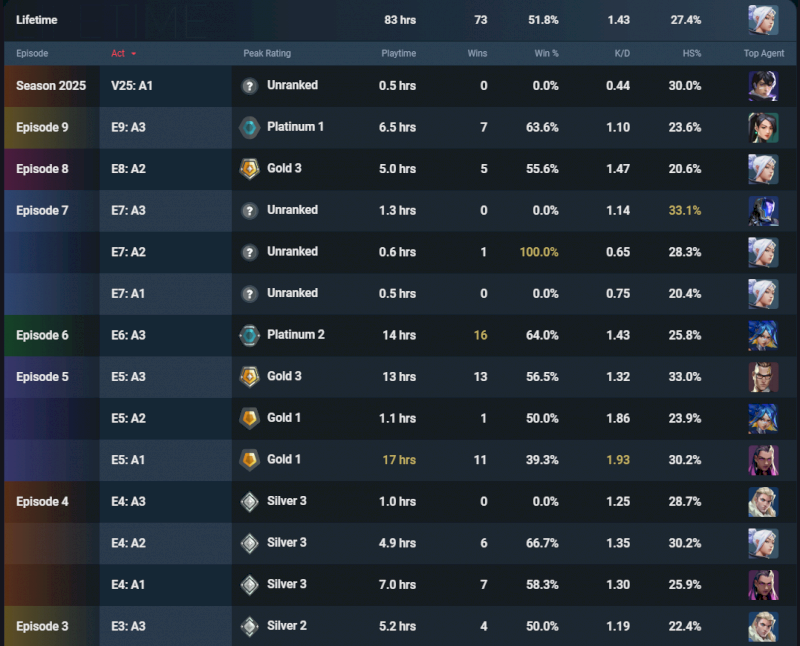Click the Lifetime top agent portrait
The width and height of the screenshot is (800, 646).
click(x=763, y=20)
